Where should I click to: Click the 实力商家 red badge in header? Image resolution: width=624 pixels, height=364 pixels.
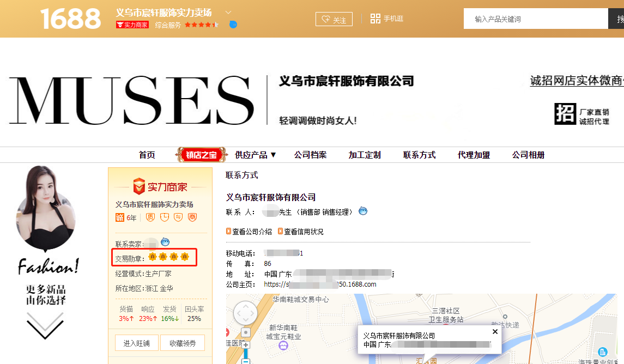[132, 25]
